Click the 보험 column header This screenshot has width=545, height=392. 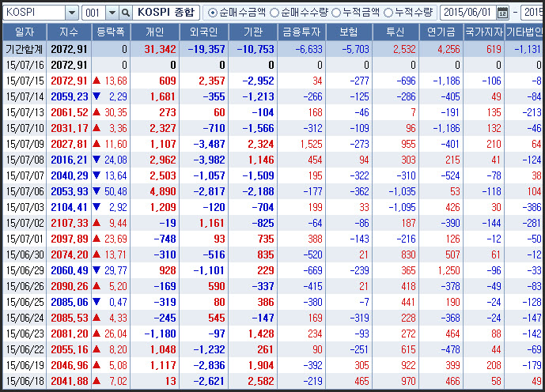tap(349, 32)
